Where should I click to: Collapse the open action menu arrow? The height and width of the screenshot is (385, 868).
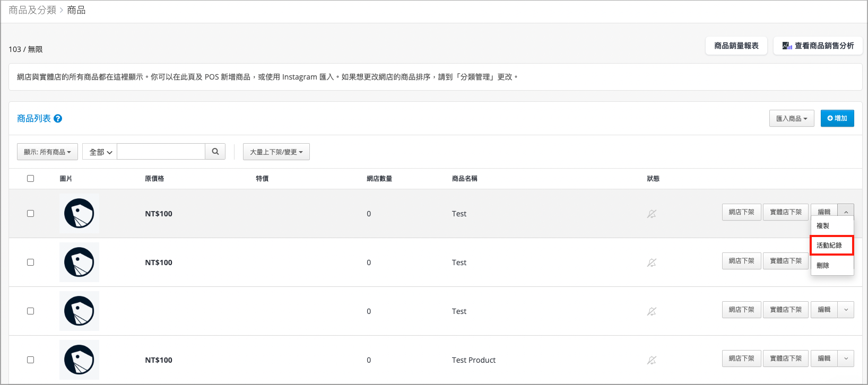[846, 212]
